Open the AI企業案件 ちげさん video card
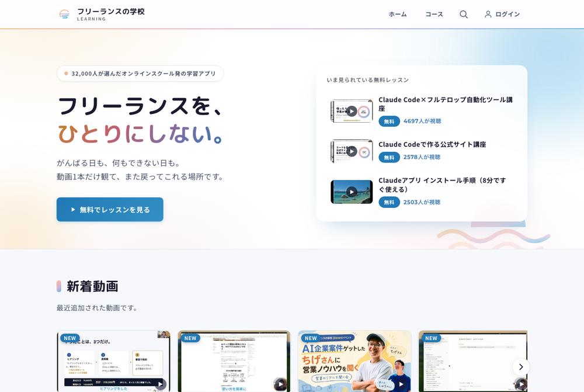This screenshot has width=584, height=392. pos(354,361)
